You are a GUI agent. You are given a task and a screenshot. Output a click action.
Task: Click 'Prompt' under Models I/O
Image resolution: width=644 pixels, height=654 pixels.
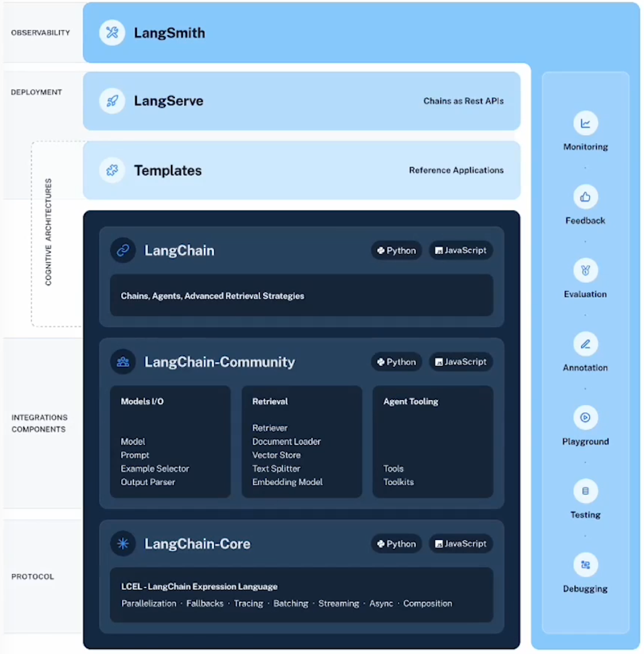(135, 455)
